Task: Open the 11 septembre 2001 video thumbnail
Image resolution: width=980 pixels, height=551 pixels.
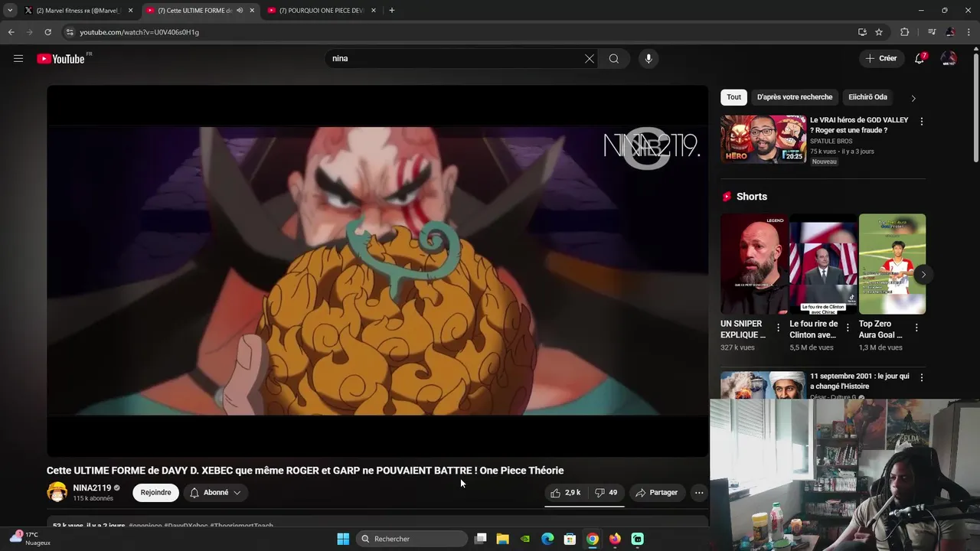Action: 763,386
